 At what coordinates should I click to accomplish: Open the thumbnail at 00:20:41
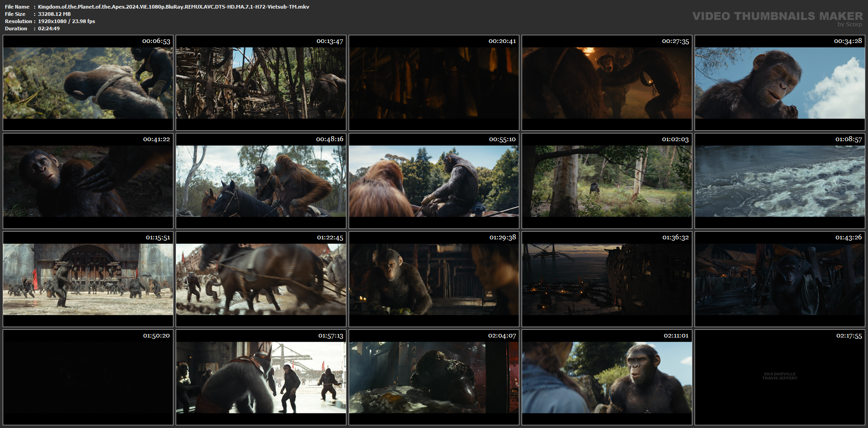(434, 83)
